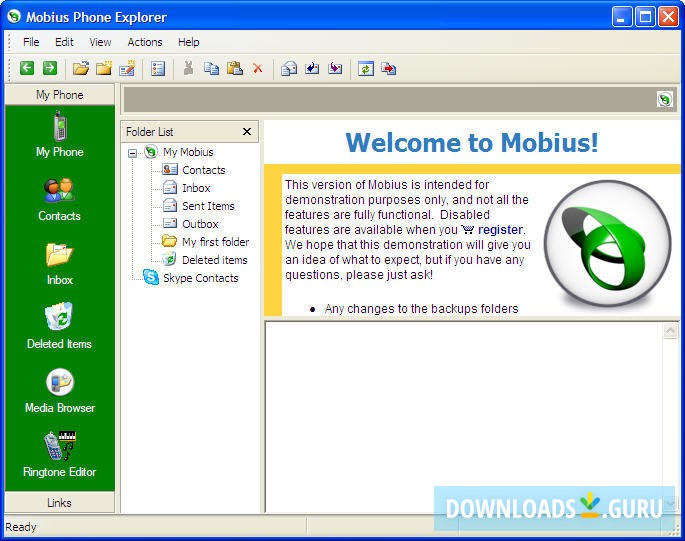This screenshot has width=685, height=541.
Task: Click the blue arrow reply toolbar icon
Action: coord(312,68)
